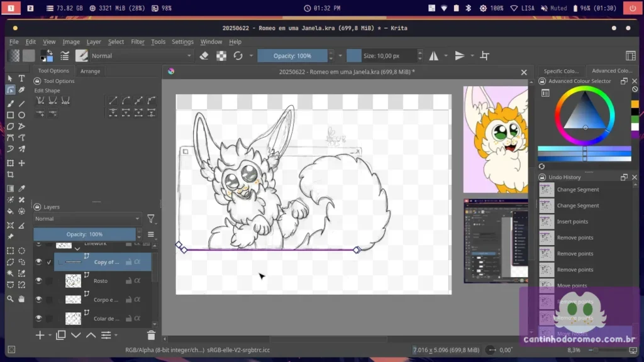Open the layer filter funnel dropdown

[x=151, y=219]
